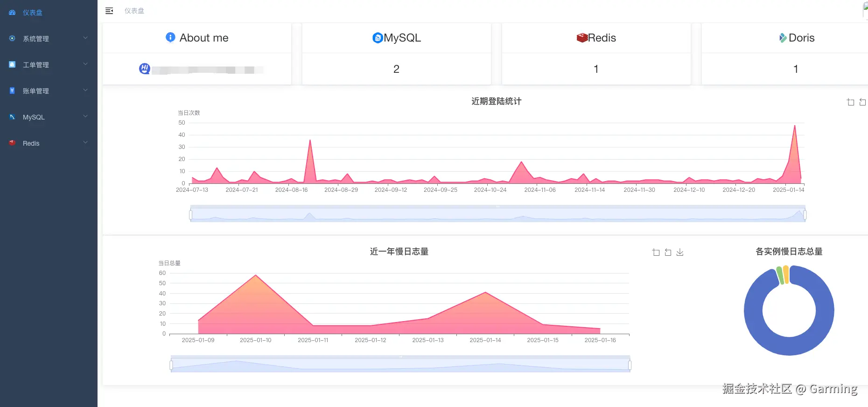The image size is (868, 407).
Task: Reset zoom on slow log chart
Action: pyautogui.click(x=668, y=252)
